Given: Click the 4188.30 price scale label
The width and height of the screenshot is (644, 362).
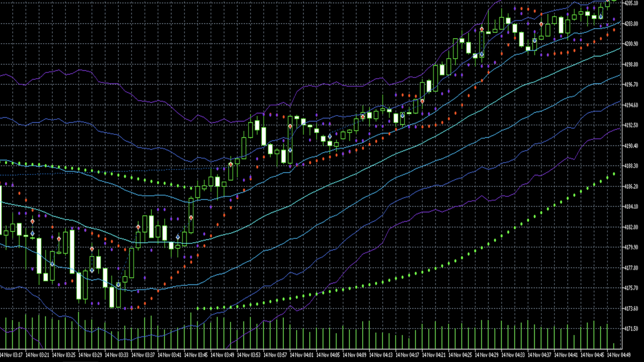Looking at the screenshot, I should pyautogui.click(x=631, y=166).
